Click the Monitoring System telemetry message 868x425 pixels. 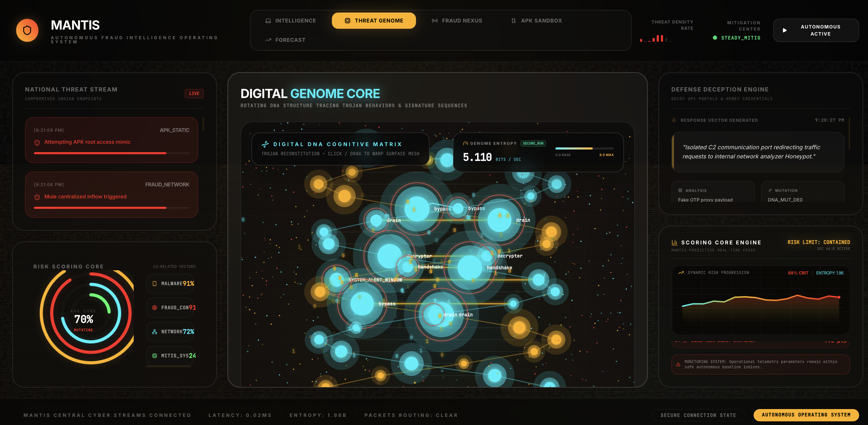click(x=760, y=364)
